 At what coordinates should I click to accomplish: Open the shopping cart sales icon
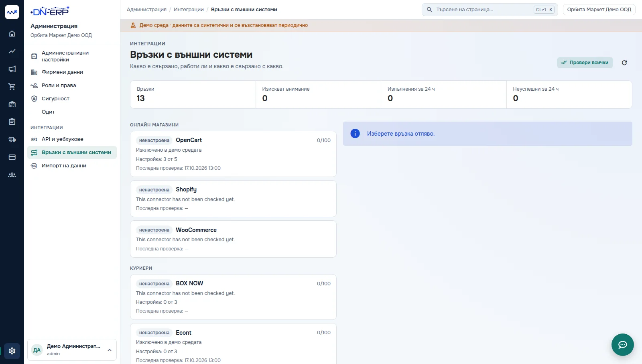(x=12, y=86)
